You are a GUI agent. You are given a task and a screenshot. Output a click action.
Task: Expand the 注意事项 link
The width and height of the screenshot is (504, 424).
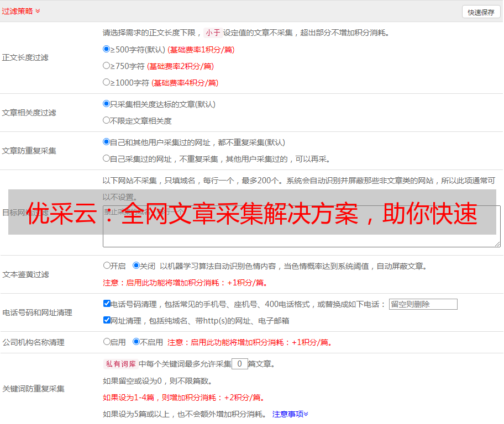[290, 414]
